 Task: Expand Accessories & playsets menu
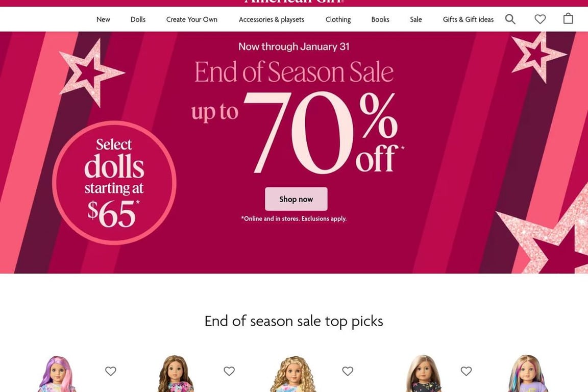(x=272, y=19)
